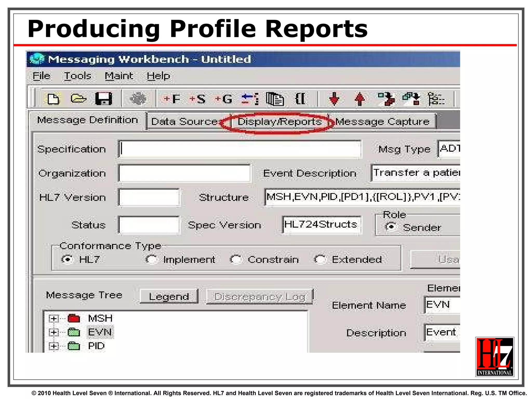Image resolution: width=532 pixels, height=399 pixels.
Task: Click the Description field showing Event
Action: [442, 332]
